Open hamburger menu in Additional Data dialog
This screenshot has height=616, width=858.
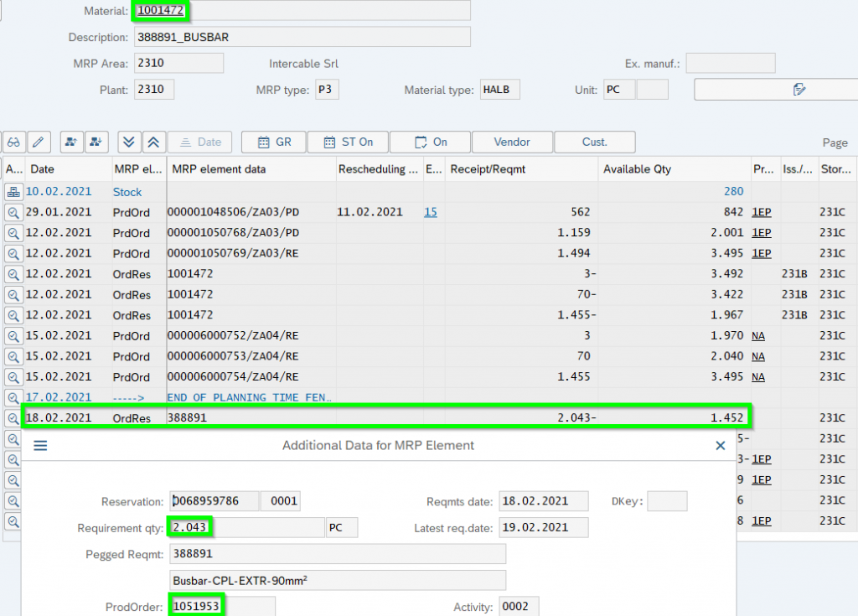tap(40, 446)
